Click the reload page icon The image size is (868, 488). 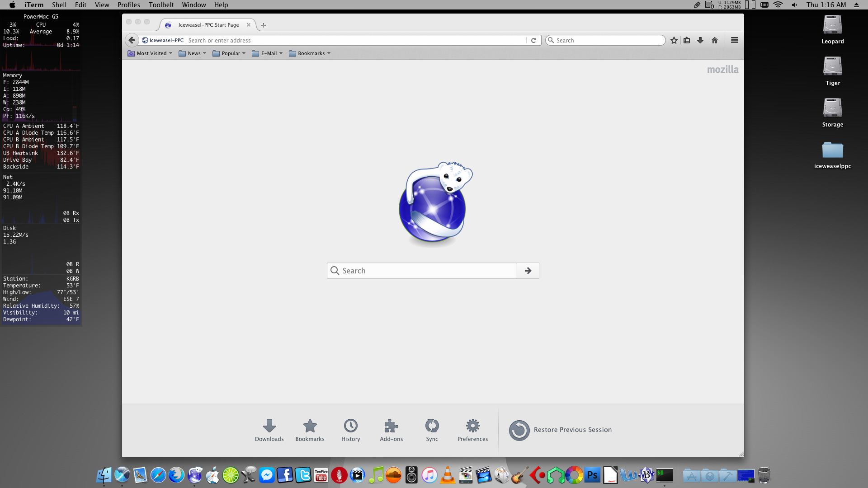click(x=533, y=40)
